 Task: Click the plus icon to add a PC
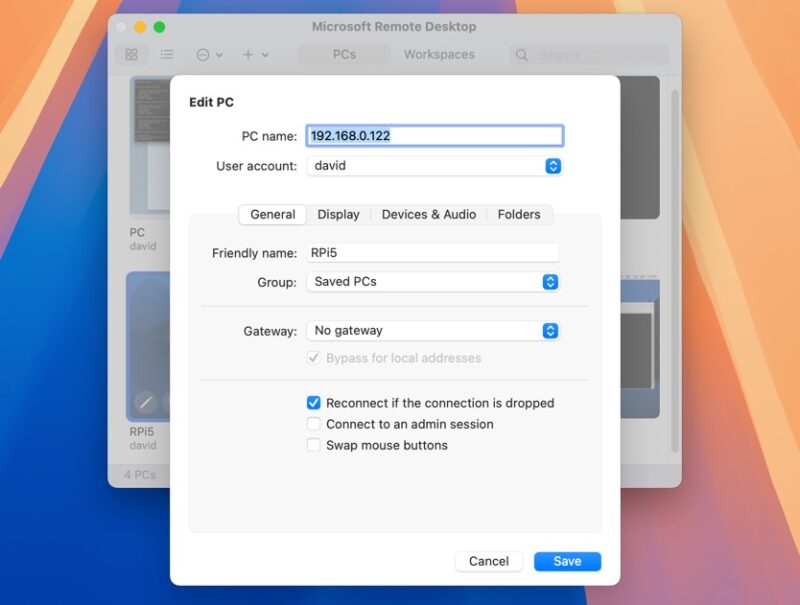[246, 55]
